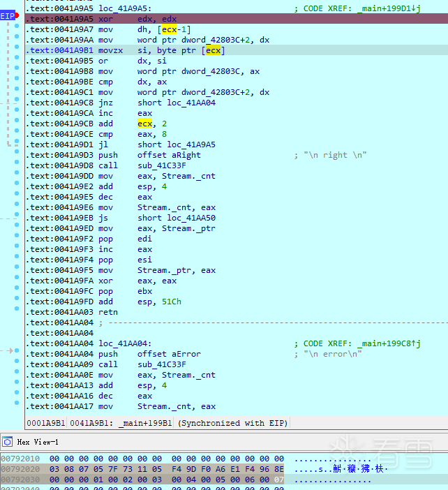Toggle the gutter dot beside 0041AA04 push aError

[x=17, y=350]
